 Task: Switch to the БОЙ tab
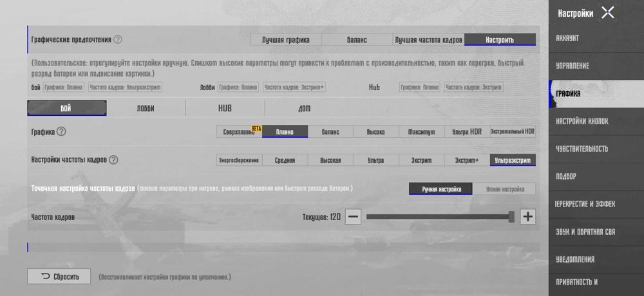pos(66,108)
